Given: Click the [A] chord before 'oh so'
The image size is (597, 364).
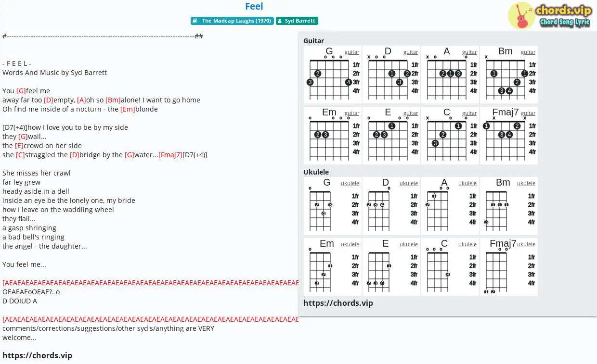Looking at the screenshot, I should click(x=81, y=100).
